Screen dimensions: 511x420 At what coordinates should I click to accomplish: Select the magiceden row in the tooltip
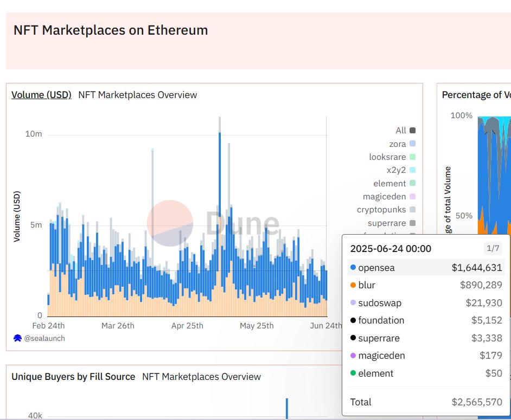pos(426,356)
